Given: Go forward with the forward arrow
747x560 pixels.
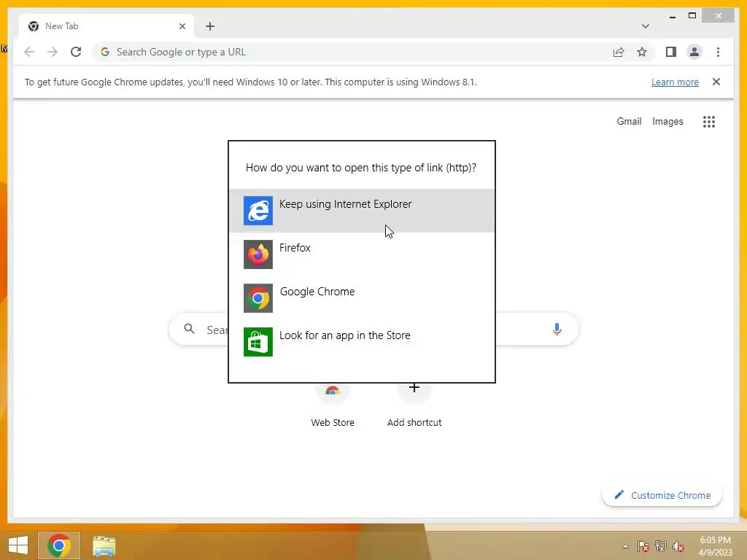Looking at the screenshot, I should pos(53,52).
